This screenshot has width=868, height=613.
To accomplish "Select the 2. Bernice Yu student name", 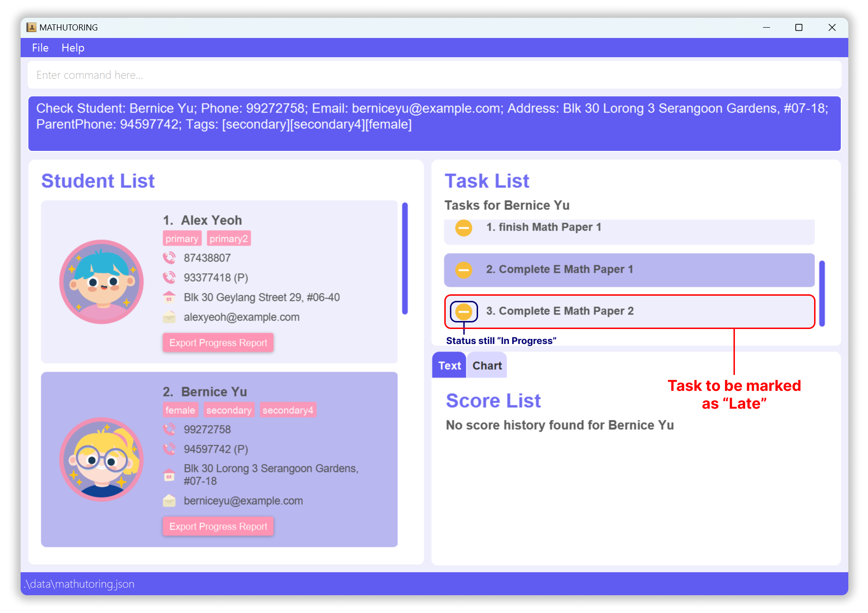I will click(205, 392).
